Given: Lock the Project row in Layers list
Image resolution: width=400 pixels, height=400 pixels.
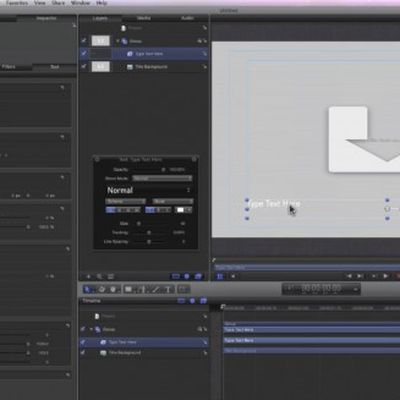Looking at the screenshot, I should pyautogui.click(x=204, y=28).
